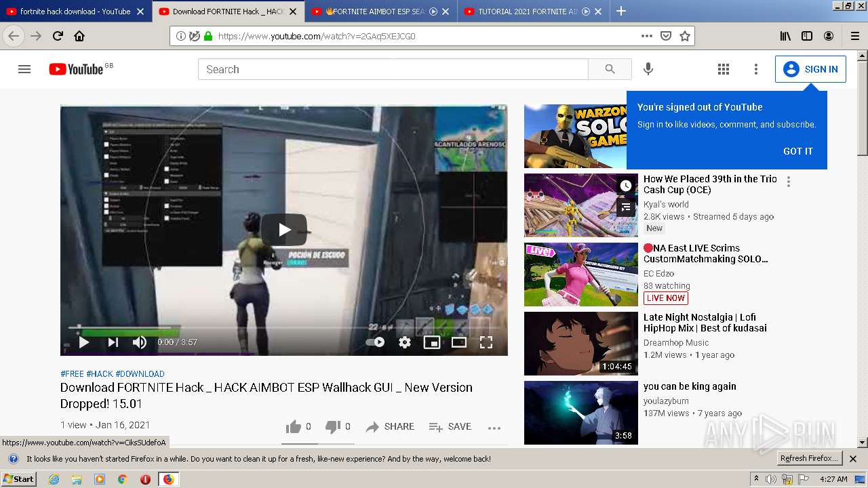
Task: Click the SIGN IN button
Action: point(810,69)
